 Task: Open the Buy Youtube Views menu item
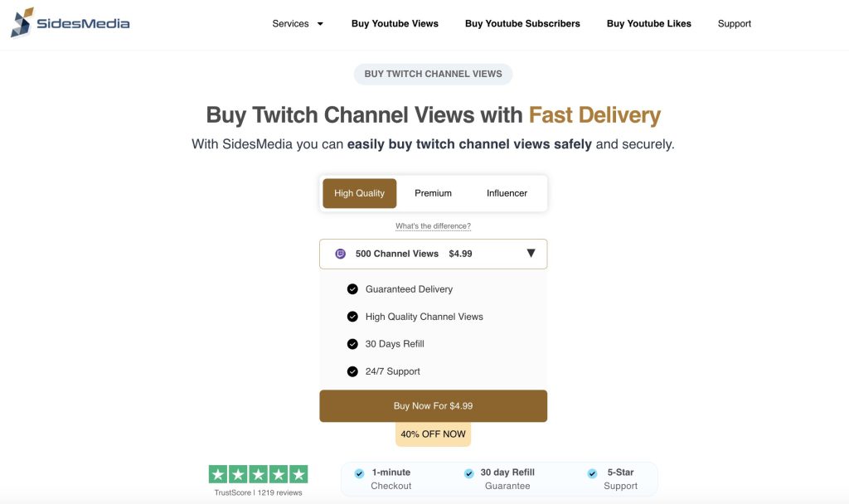click(395, 23)
